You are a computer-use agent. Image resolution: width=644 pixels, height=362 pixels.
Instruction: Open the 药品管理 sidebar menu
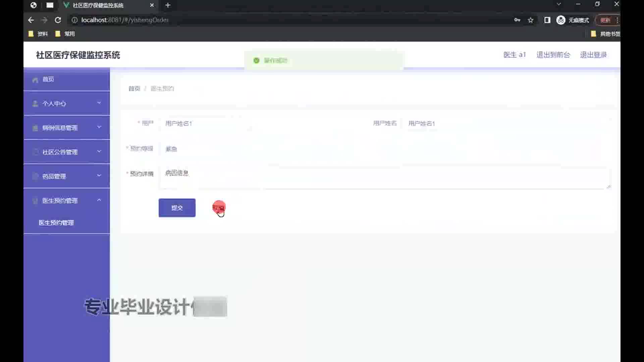(67, 176)
